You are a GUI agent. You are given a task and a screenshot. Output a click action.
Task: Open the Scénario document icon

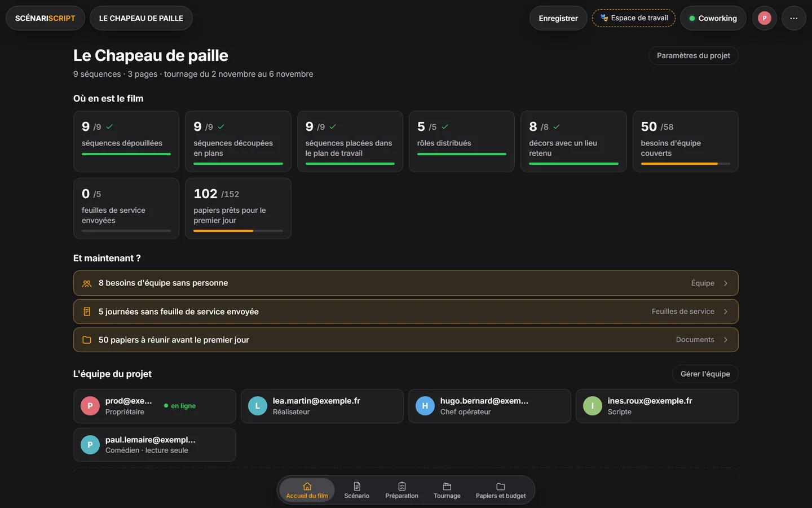click(x=357, y=487)
